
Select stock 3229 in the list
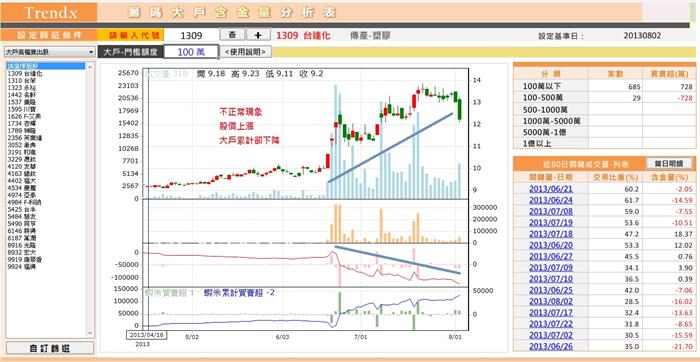pos(22,159)
